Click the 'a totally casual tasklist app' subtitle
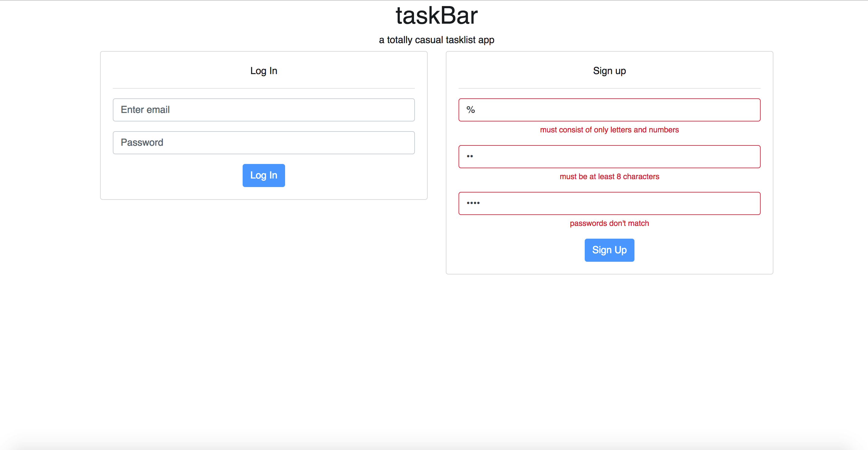868x450 pixels. [436, 40]
